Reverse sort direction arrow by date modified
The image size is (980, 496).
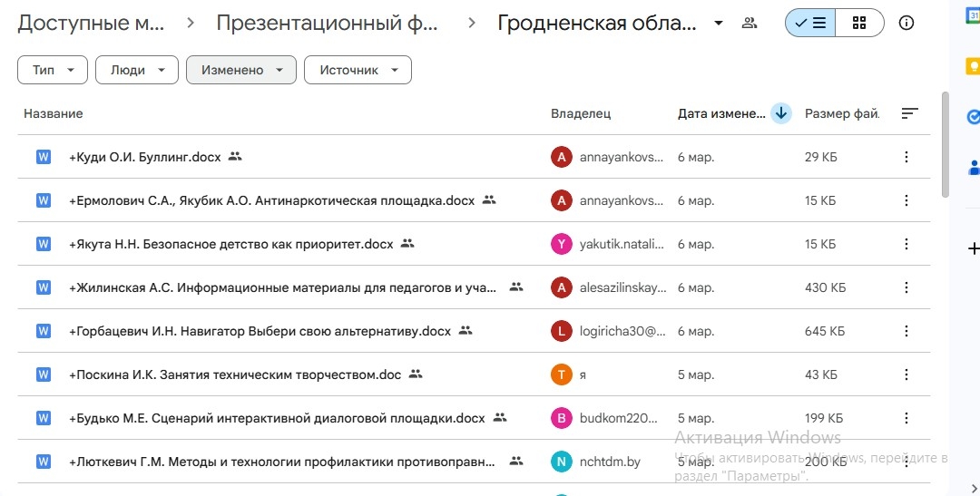point(780,113)
